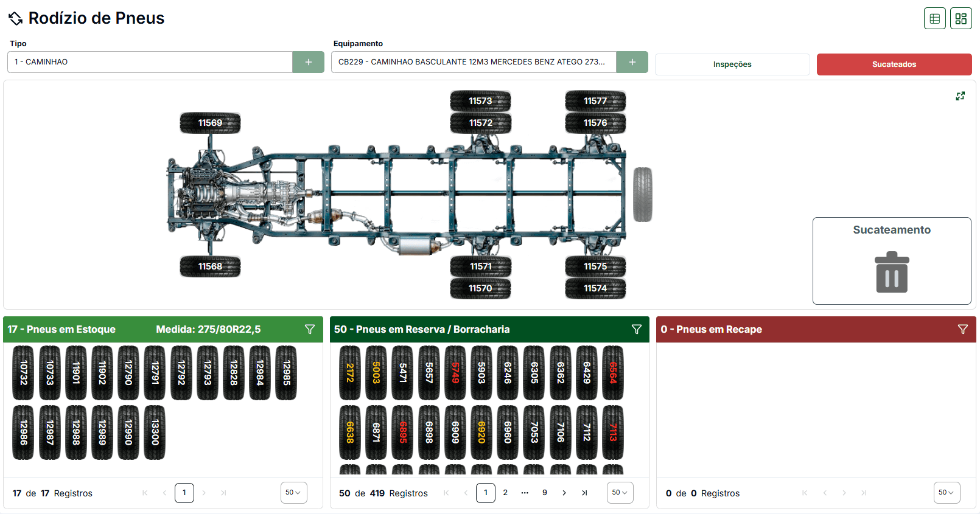Select mounted tire 11574
Image resolution: width=980 pixels, height=514 pixels.
coord(595,288)
